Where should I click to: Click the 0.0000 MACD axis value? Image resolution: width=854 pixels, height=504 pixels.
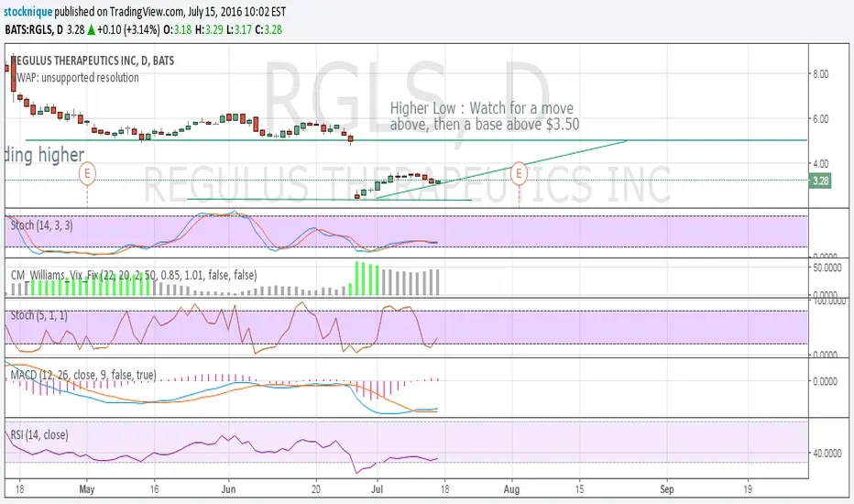point(825,381)
